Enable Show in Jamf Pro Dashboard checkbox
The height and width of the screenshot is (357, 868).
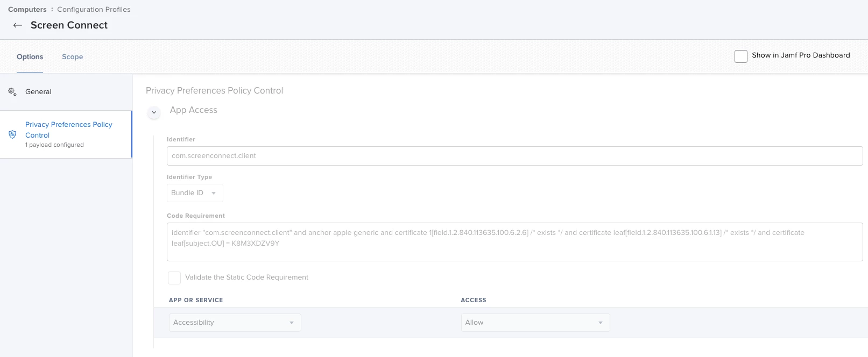(741, 56)
